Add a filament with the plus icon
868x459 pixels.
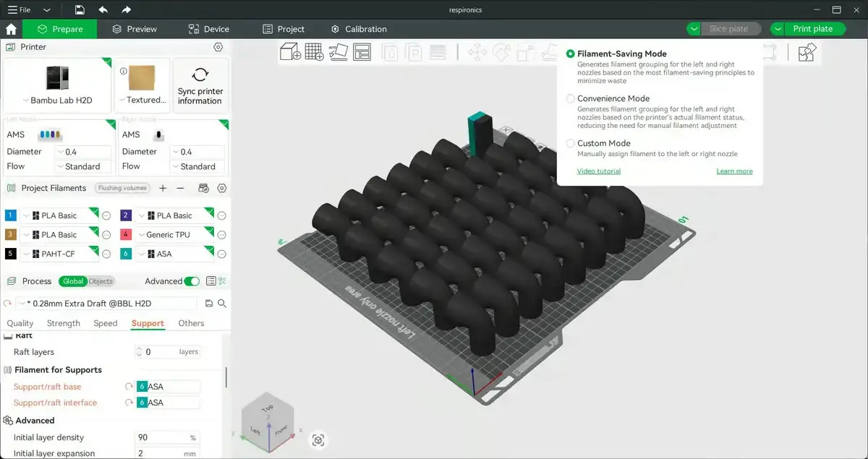163,188
